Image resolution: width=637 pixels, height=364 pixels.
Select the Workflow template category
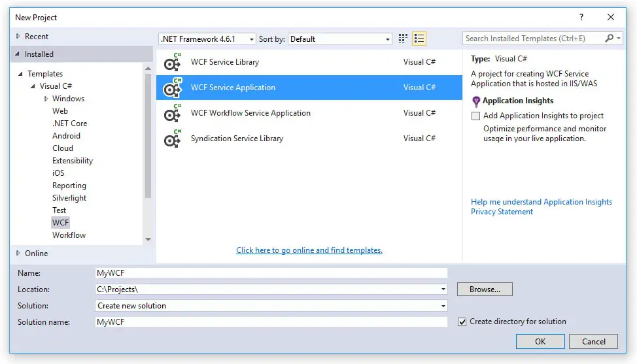tap(69, 235)
